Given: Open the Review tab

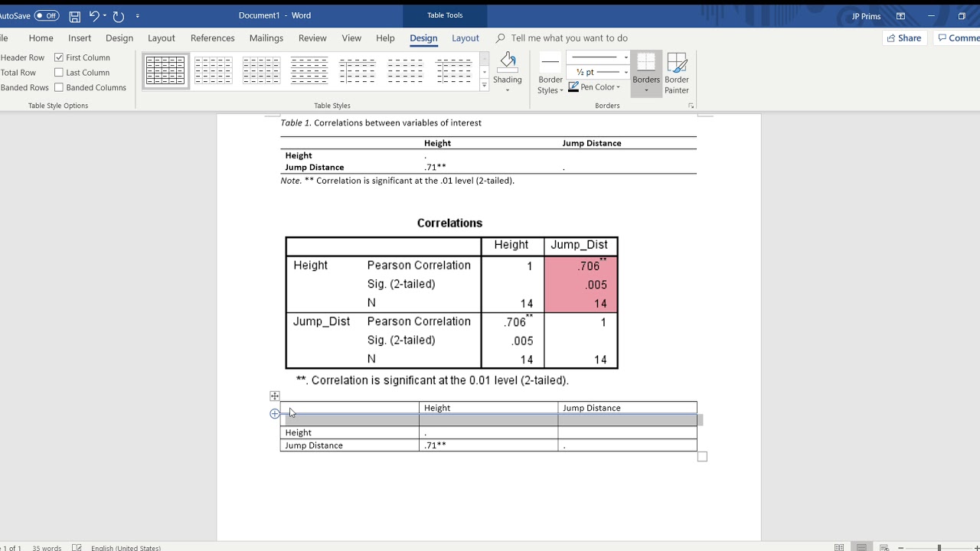Looking at the screenshot, I should pyautogui.click(x=312, y=38).
